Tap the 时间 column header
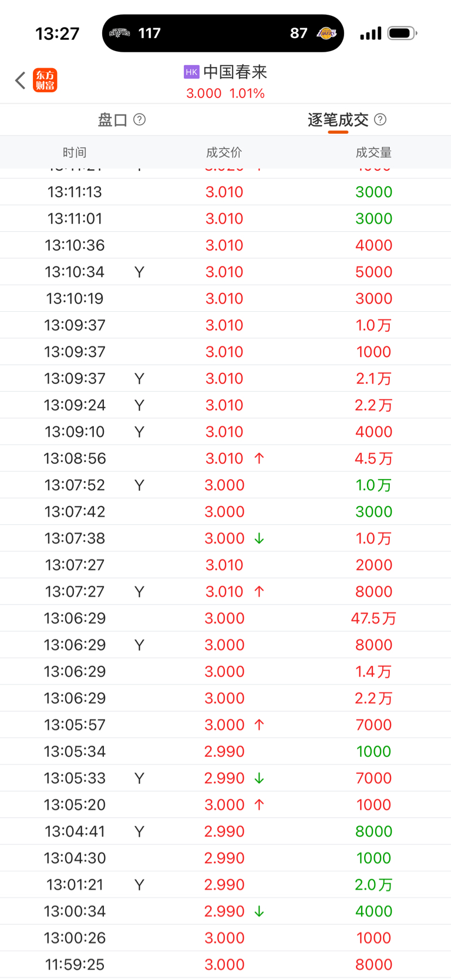Viewport: 451px width, 980px height. tap(75, 153)
